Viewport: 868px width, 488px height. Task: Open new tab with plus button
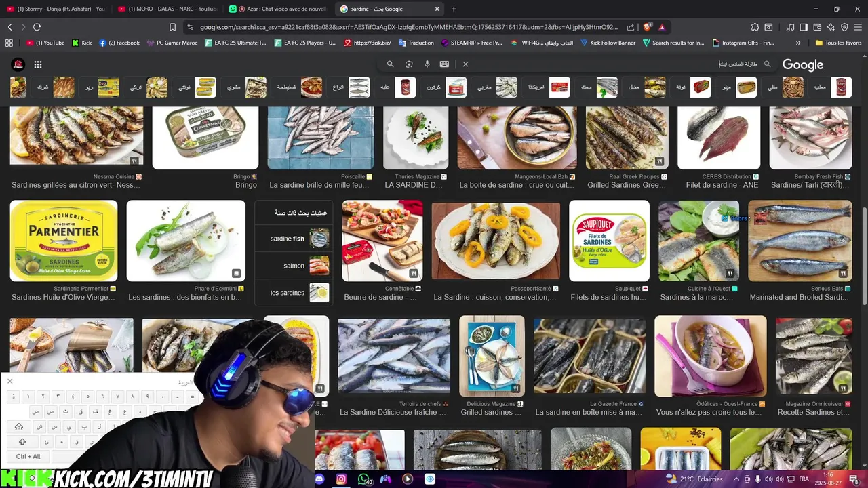454,9
